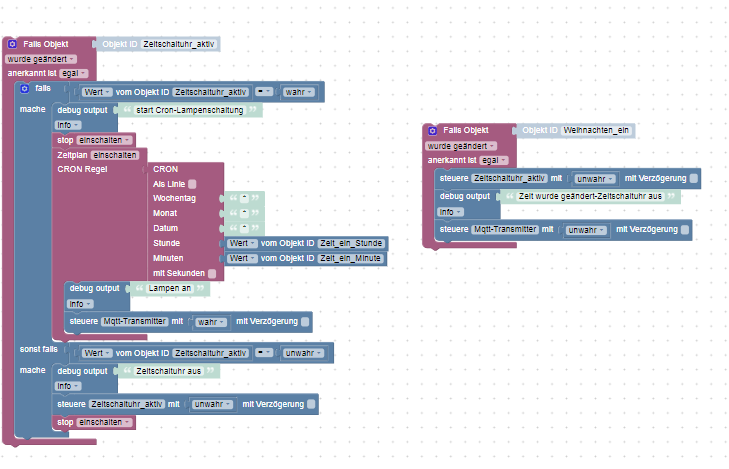Open unwahr dropdown in Weihnachten steuere Mqtt-Transmitter
Screen dimensions: 729x469
click(586, 230)
